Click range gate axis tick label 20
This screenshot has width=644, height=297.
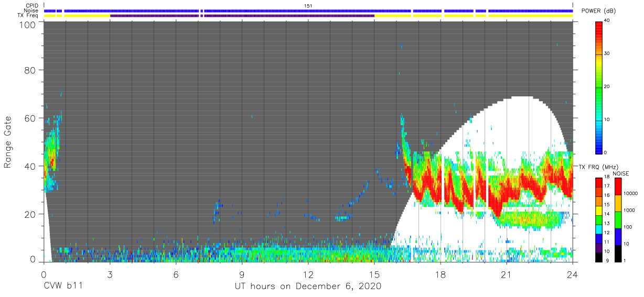click(x=30, y=214)
